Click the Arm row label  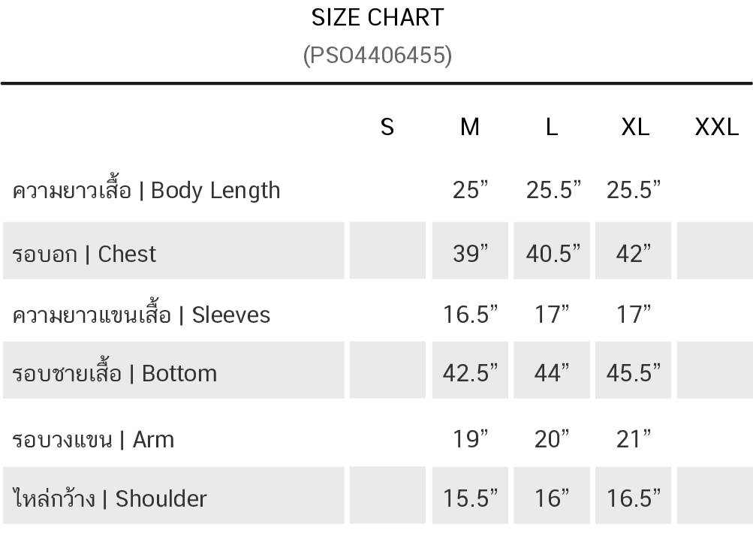[x=93, y=438]
